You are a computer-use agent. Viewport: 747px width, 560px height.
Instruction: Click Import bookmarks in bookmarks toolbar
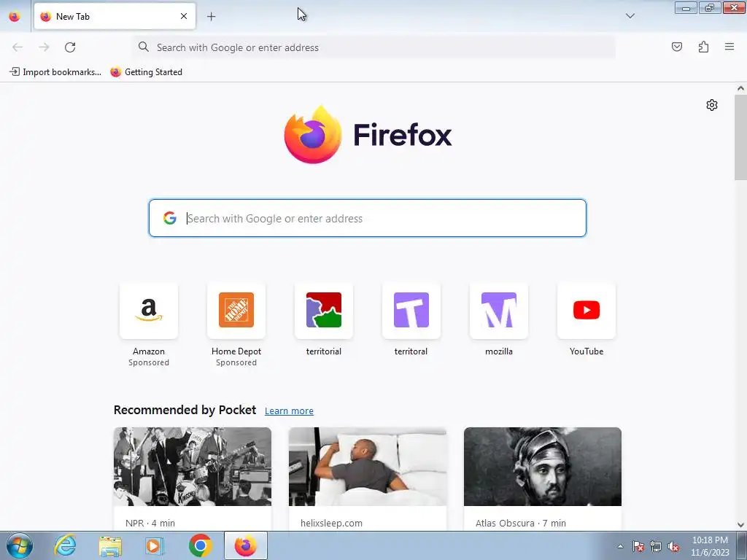coord(55,72)
